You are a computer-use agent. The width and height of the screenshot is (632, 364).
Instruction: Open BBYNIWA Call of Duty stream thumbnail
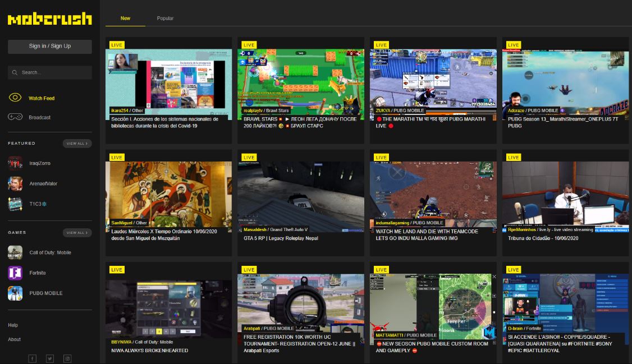tap(168, 309)
